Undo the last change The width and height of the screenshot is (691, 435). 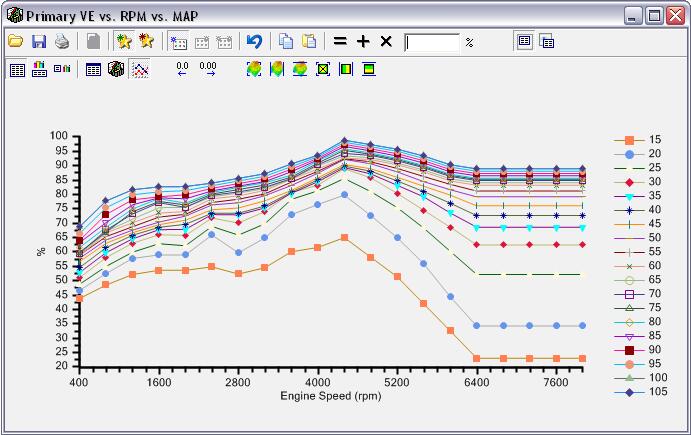[x=254, y=42]
